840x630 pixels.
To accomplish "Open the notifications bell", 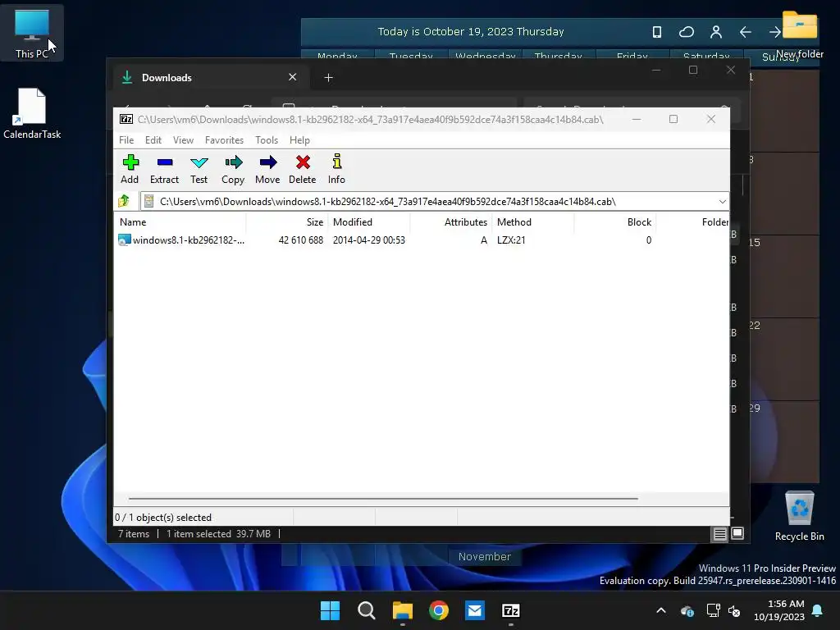I will (x=818, y=610).
